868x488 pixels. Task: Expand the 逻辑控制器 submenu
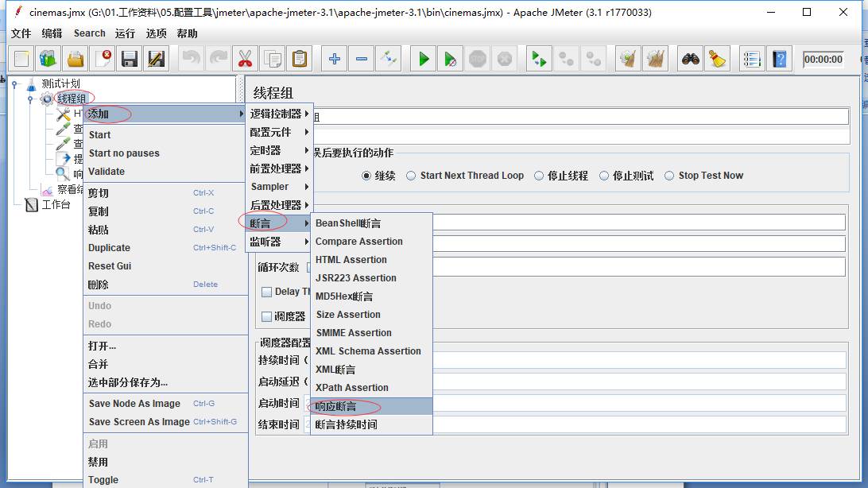click(x=280, y=114)
